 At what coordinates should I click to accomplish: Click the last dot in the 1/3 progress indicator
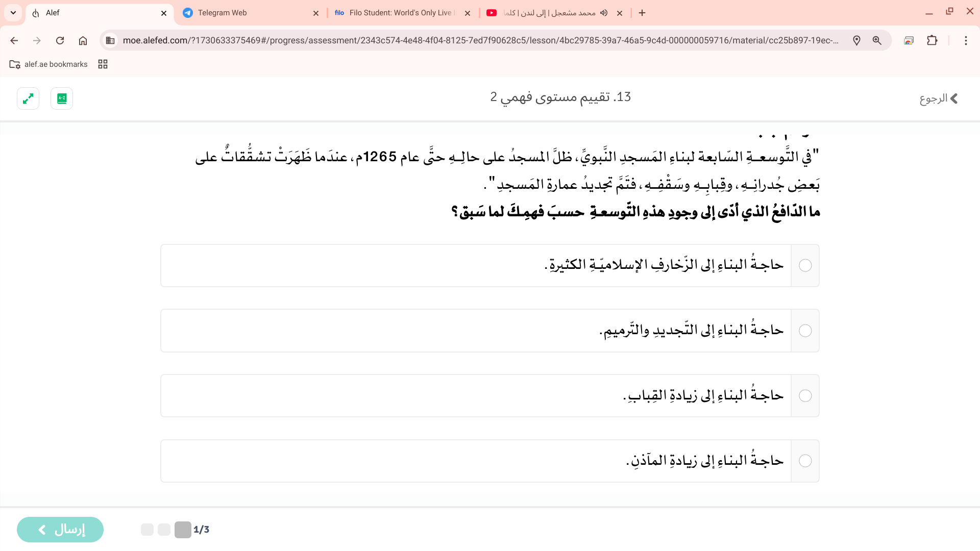point(183,530)
